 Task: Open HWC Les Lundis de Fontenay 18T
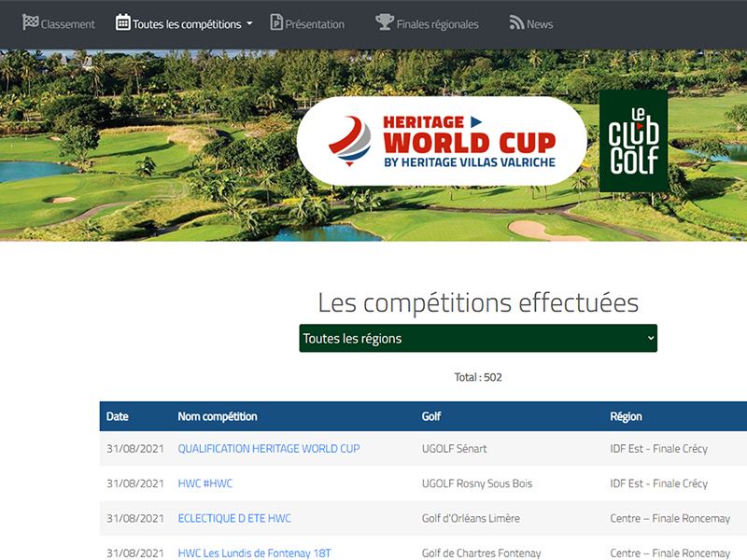254,553
